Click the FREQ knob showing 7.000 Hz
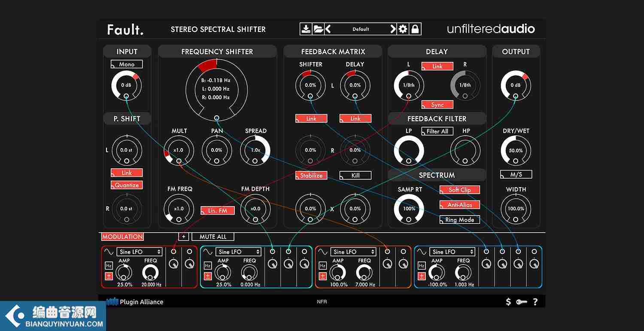 pyautogui.click(x=364, y=273)
